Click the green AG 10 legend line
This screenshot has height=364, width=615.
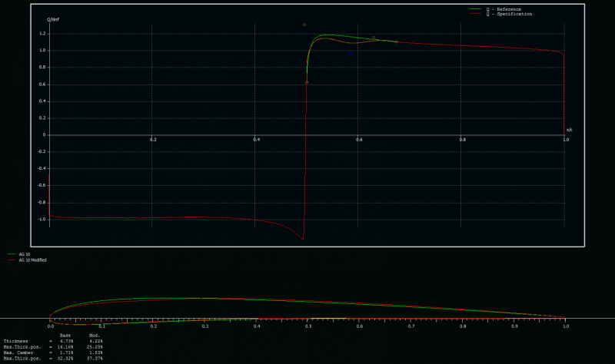[12, 253]
